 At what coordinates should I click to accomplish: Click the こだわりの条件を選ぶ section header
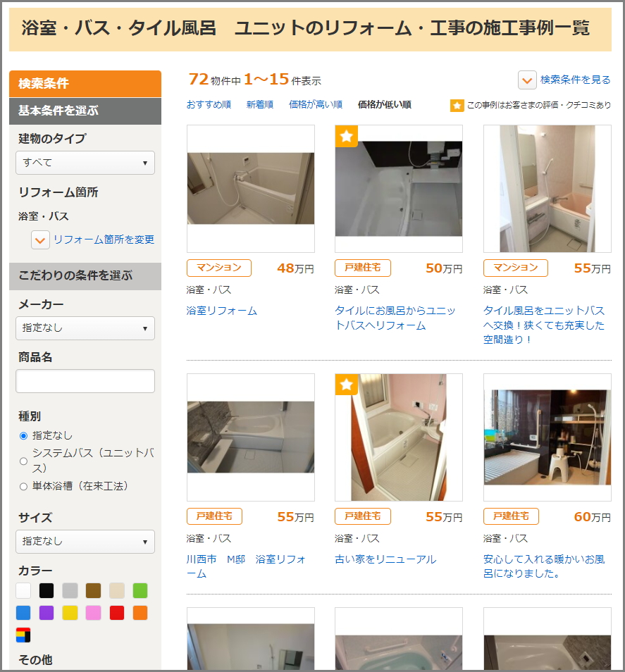85,276
